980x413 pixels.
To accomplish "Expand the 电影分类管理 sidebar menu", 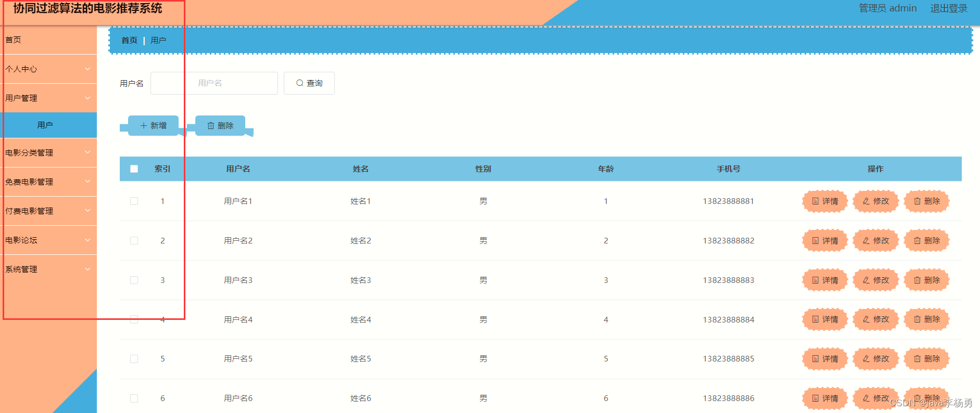I will tap(48, 153).
